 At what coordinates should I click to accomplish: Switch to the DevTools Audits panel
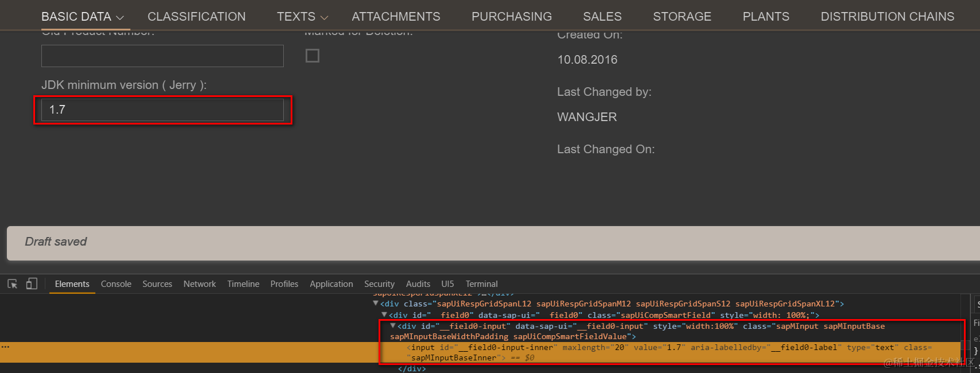418,284
